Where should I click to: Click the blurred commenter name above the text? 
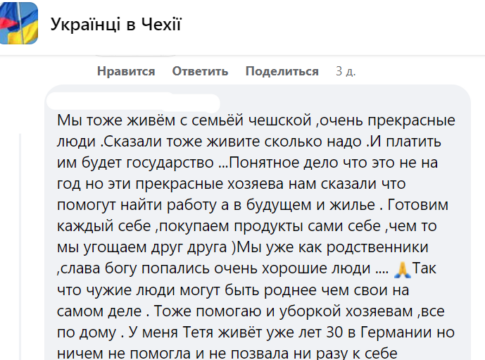pos(133,102)
